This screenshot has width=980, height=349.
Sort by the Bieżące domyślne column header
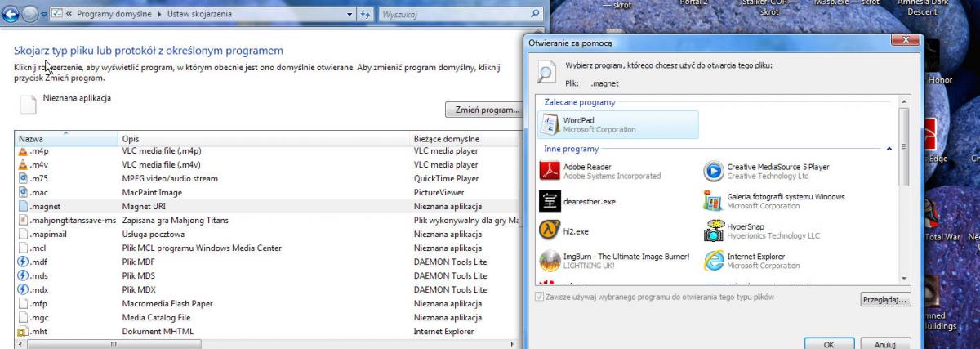(465, 139)
